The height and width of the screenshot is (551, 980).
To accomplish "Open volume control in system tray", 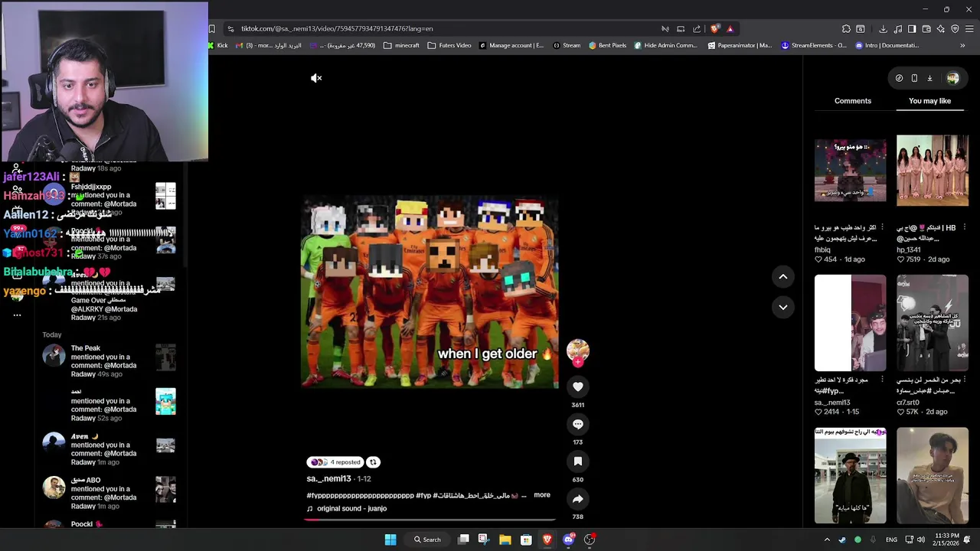I will pos(920,540).
